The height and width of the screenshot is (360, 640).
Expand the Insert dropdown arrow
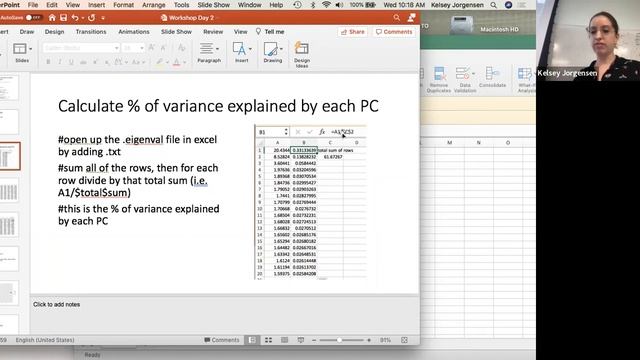point(250,49)
